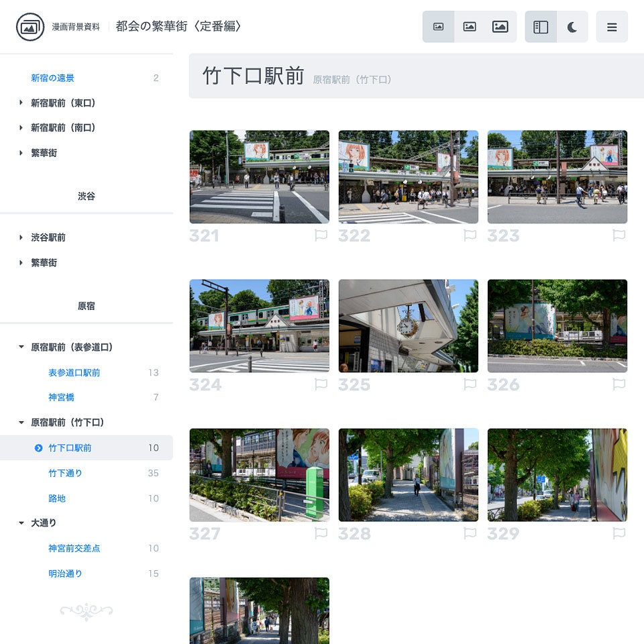Viewport: 644px width, 644px height.
Task: Flag image 326 as a favorite
Action: point(619,384)
